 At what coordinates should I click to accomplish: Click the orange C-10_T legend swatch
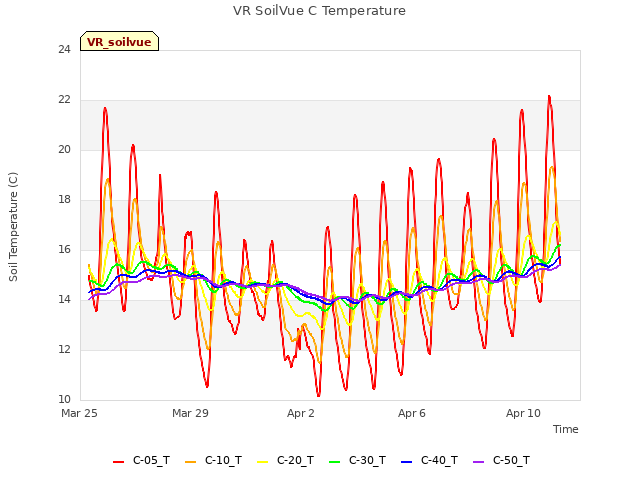(191, 462)
